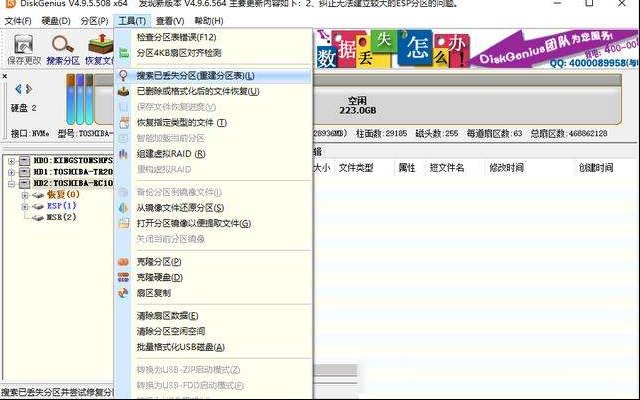Close the open 工具(T) menu
Image resolution: width=640 pixels, height=400 pixels.
[132, 21]
